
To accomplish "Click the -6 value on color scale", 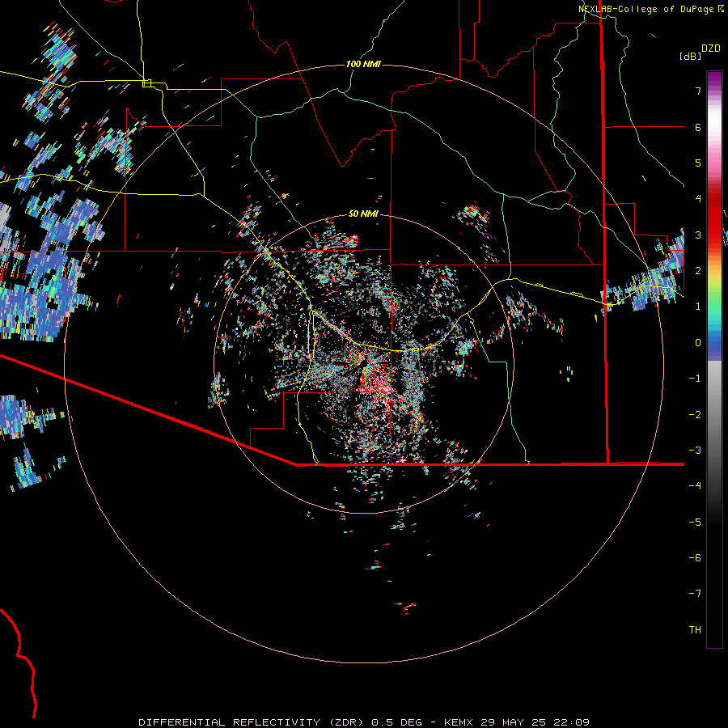I will coord(695,558).
